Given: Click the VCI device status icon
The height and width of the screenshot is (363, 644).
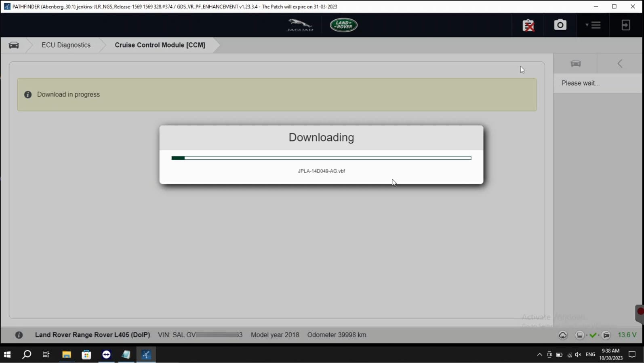Looking at the screenshot, I should pos(580,335).
